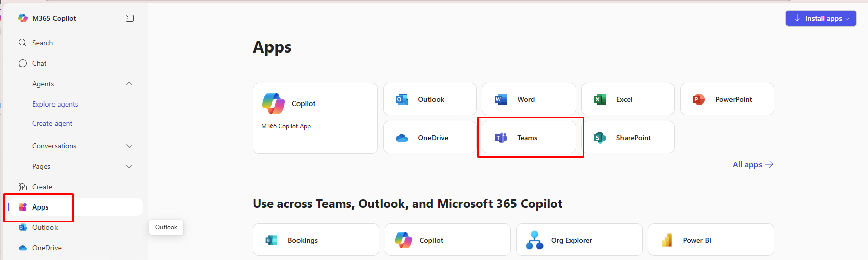Open the Outlook app tile
The height and width of the screenshot is (260, 868).
(429, 99)
